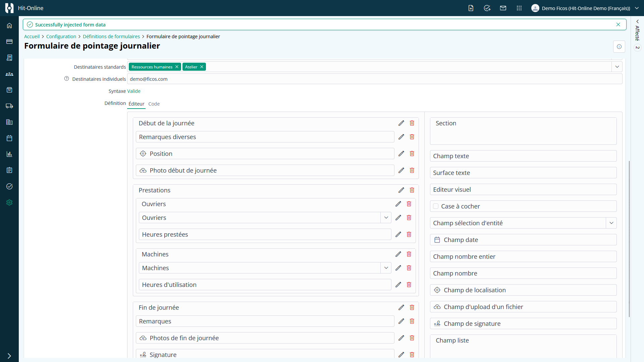This screenshot has height=362, width=644.
Task: Open the user account menu chevron
Action: (637, 8)
